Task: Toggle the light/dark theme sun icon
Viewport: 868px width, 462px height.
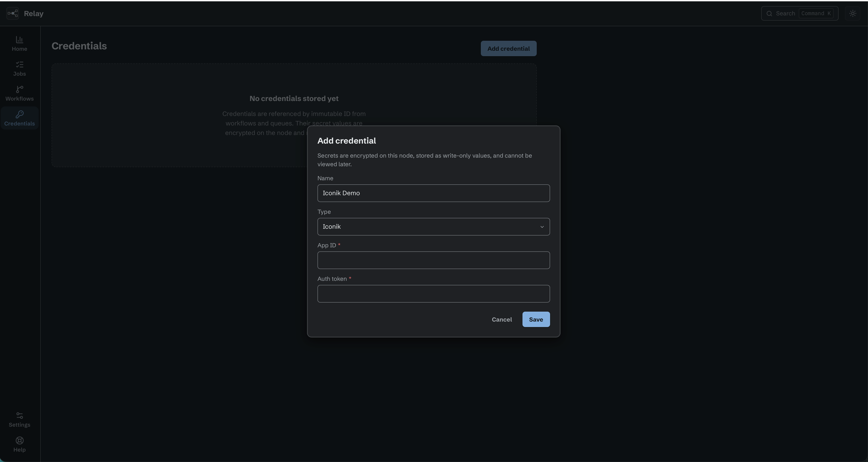Action: 853,14
